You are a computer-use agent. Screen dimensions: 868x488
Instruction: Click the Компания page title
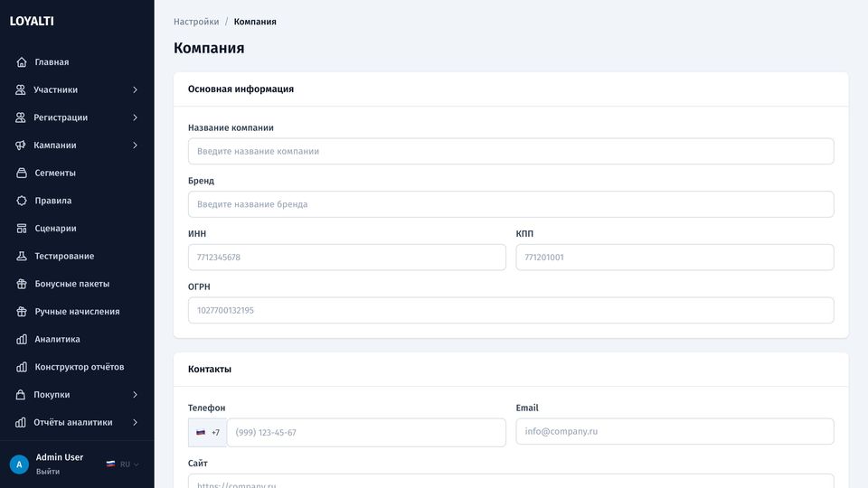[x=209, y=48]
